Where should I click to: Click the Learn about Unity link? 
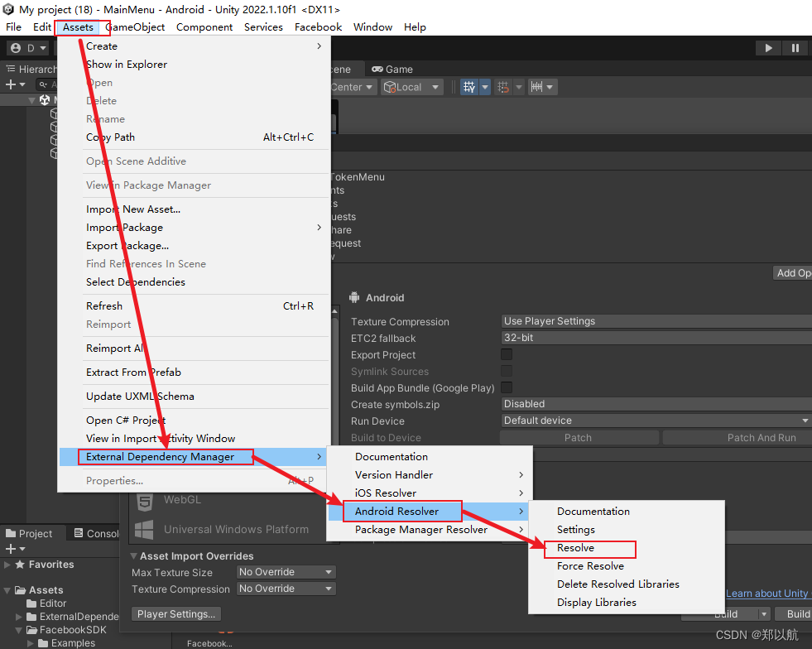[x=767, y=594]
